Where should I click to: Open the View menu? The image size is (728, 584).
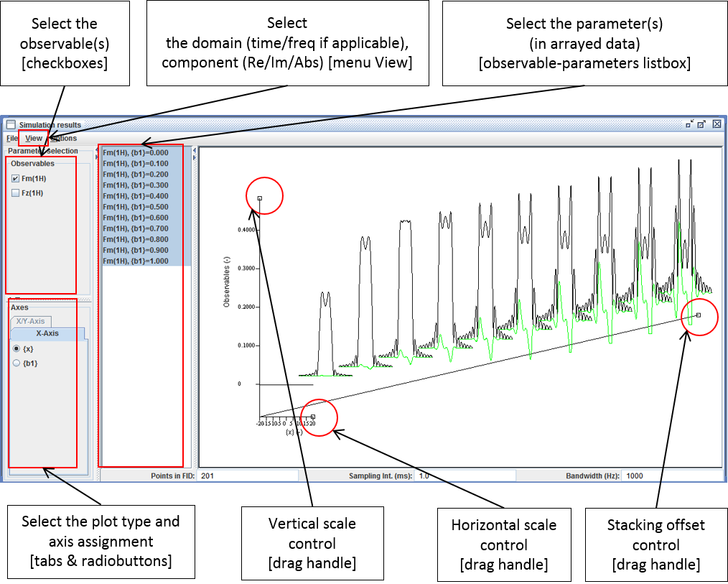tap(34, 138)
